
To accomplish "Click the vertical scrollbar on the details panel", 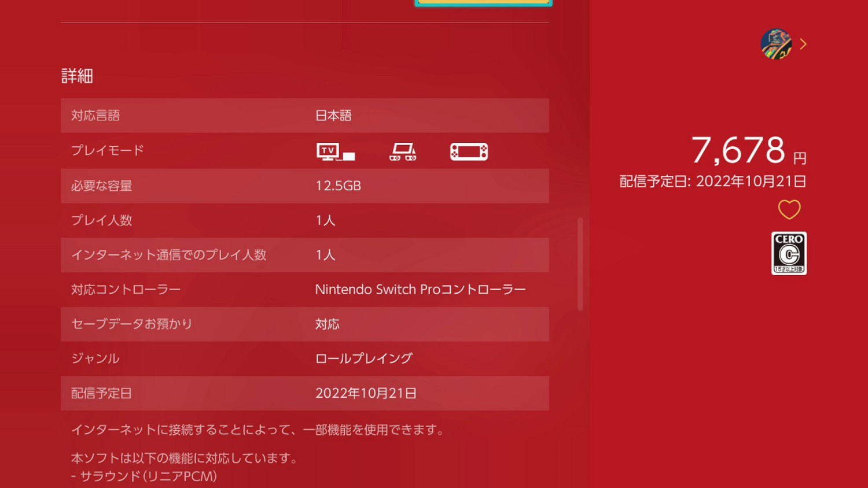I will click(580, 263).
